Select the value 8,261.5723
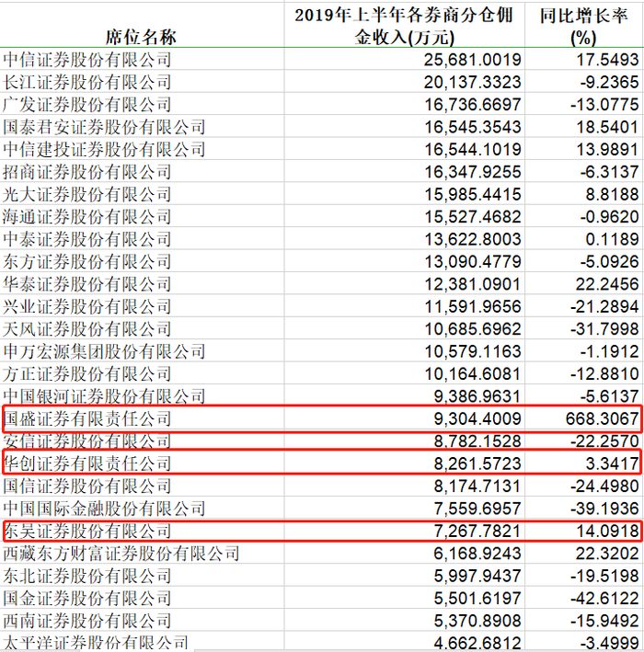Screen dimensions: 644x652 tap(477, 464)
